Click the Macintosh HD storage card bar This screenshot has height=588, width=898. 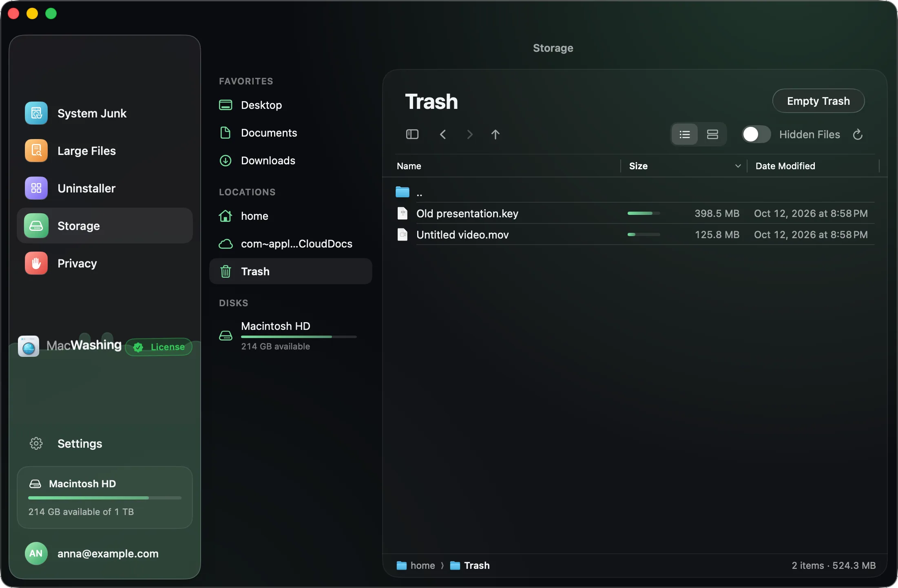(104, 498)
